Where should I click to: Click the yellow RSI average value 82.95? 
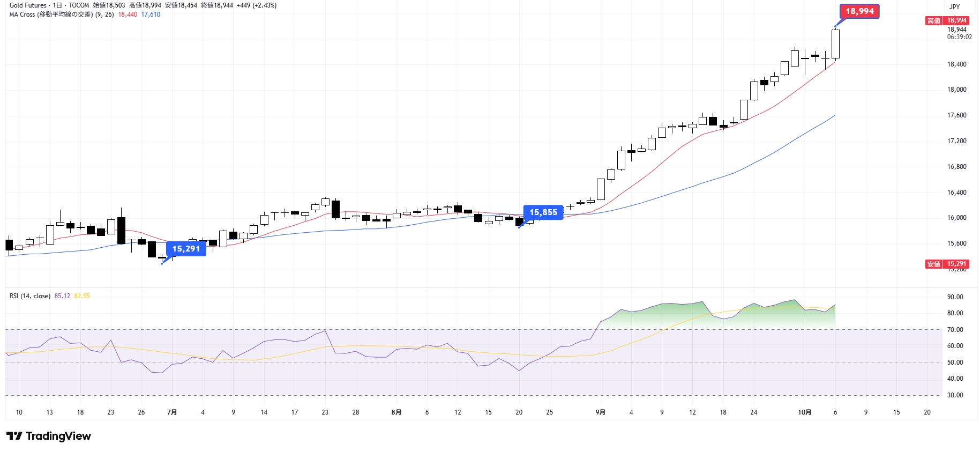pyautogui.click(x=82, y=296)
